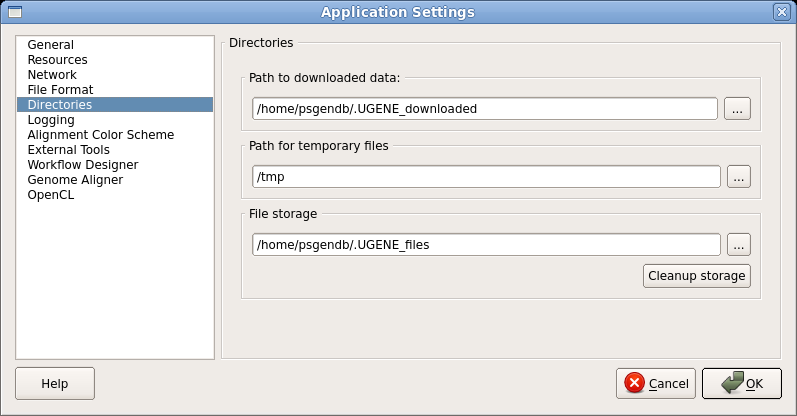
Task: Browse for the temporary files folder
Action: tap(739, 177)
